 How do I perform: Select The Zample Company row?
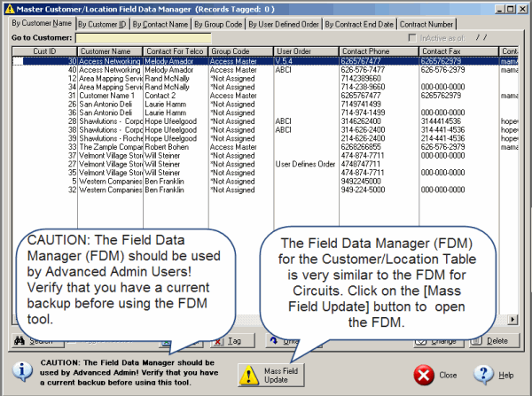(265, 147)
